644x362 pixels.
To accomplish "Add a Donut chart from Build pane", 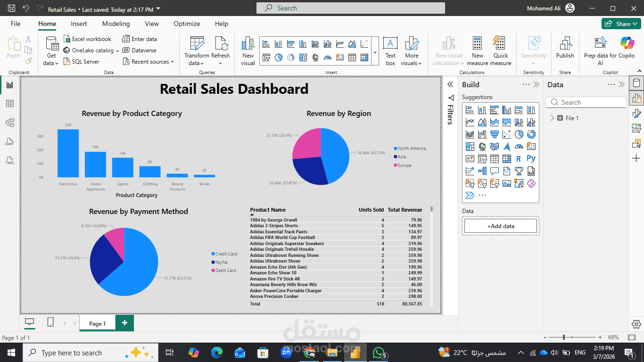I will (531, 134).
